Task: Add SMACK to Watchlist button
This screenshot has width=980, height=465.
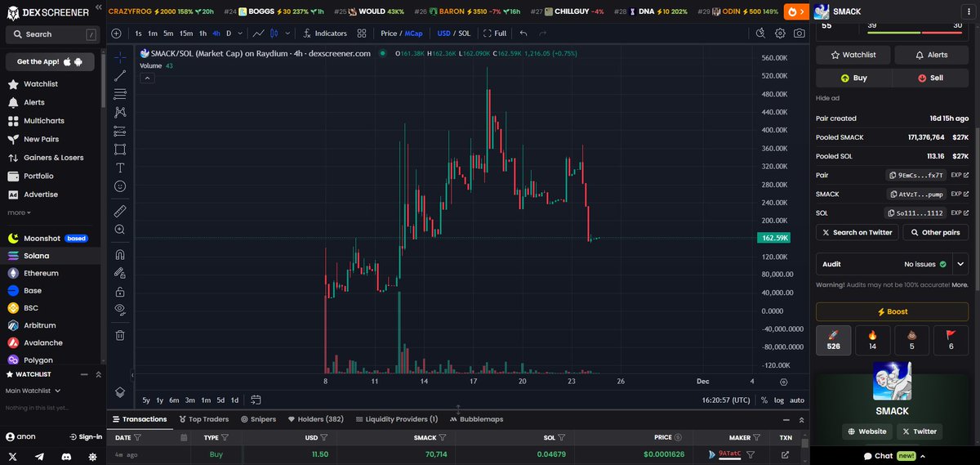Action: pyautogui.click(x=853, y=55)
